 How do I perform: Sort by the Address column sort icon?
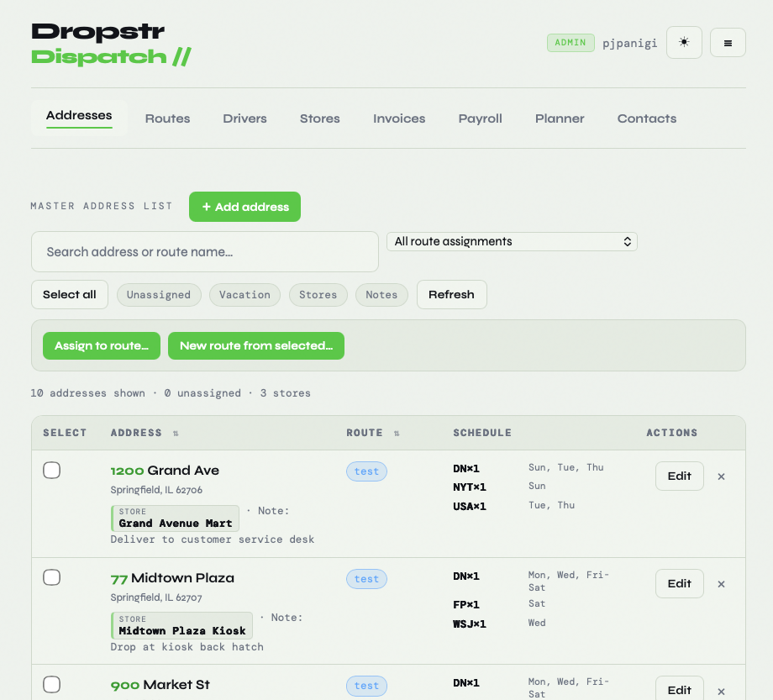click(176, 434)
